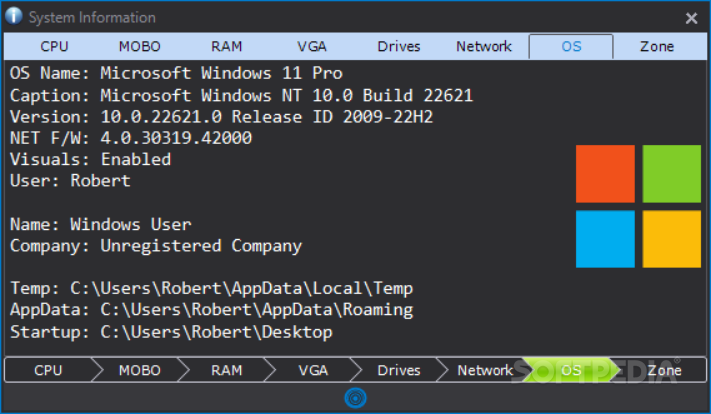Select the Zone tab at top
The width and height of the screenshot is (711, 414).
coord(657,46)
